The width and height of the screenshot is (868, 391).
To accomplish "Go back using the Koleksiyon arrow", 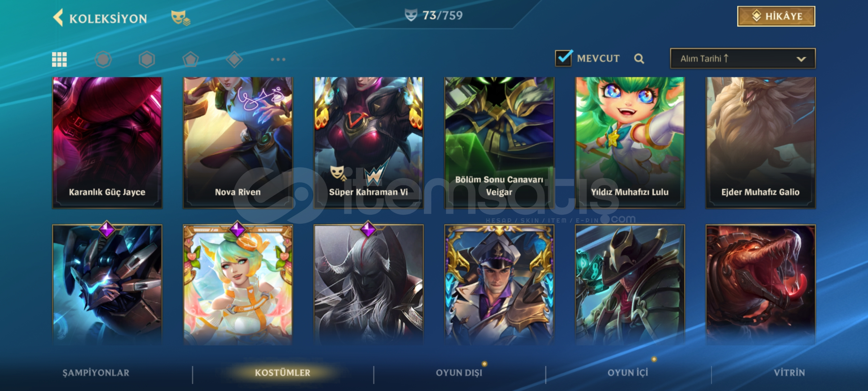I will [58, 17].
